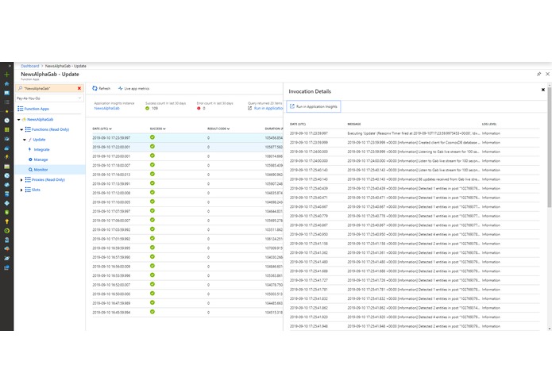552x392 pixels.
Task: Close the Invocation Details panel
Action: click(542, 90)
